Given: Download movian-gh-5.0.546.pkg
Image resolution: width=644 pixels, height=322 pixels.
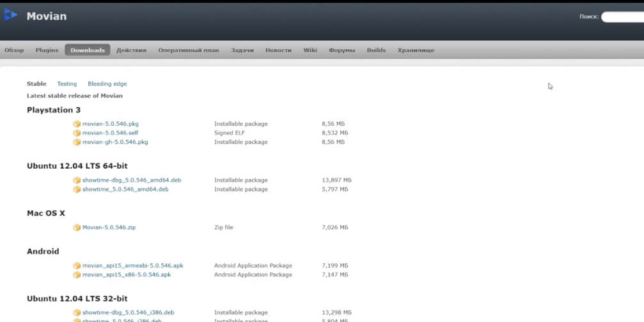Looking at the screenshot, I should (115, 142).
